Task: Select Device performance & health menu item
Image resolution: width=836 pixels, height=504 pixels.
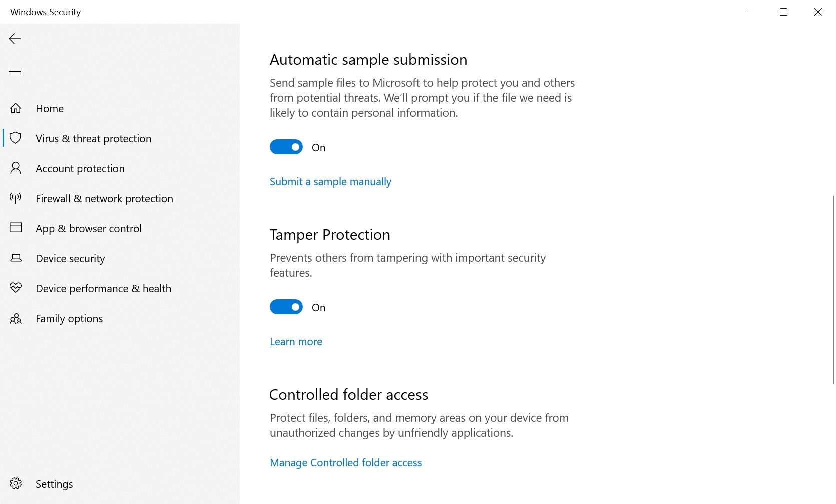Action: coord(103,289)
